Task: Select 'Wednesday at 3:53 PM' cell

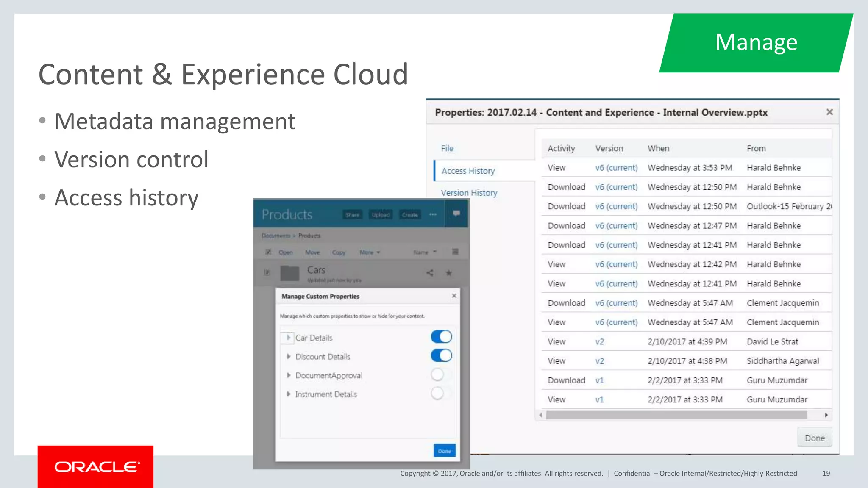Action: [x=690, y=168]
